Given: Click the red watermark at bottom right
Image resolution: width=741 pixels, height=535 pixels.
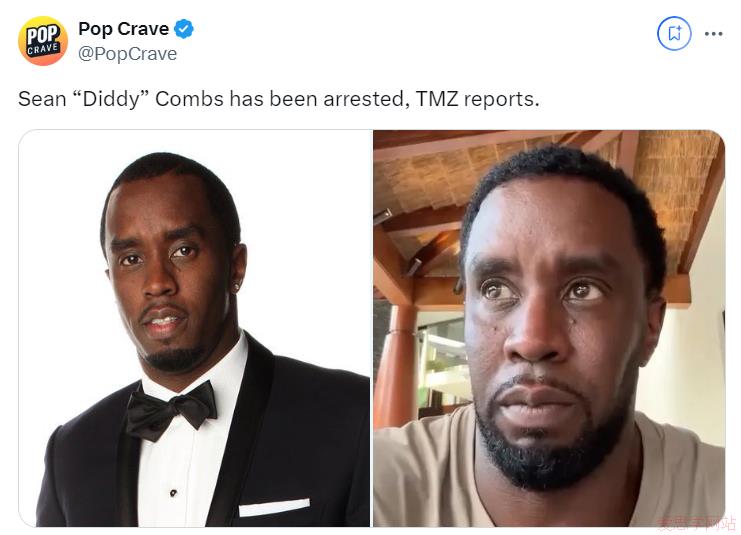Looking at the screenshot, I should click(696, 524).
